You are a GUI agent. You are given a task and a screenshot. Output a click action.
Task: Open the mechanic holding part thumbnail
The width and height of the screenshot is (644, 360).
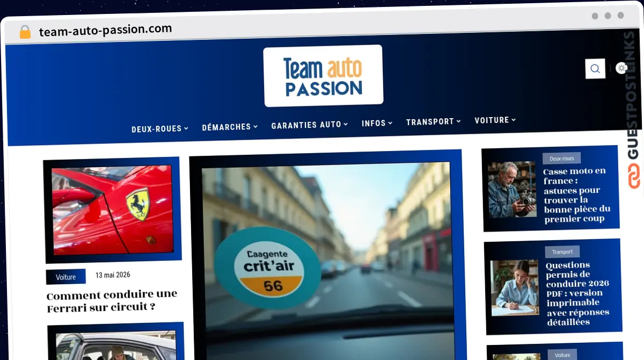click(x=513, y=189)
